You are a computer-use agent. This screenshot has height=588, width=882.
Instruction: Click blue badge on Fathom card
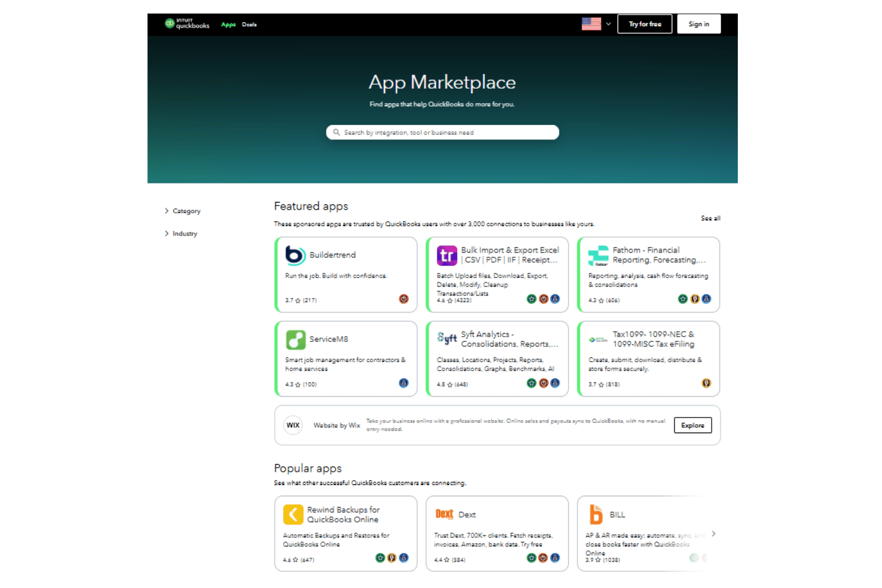[x=706, y=299]
